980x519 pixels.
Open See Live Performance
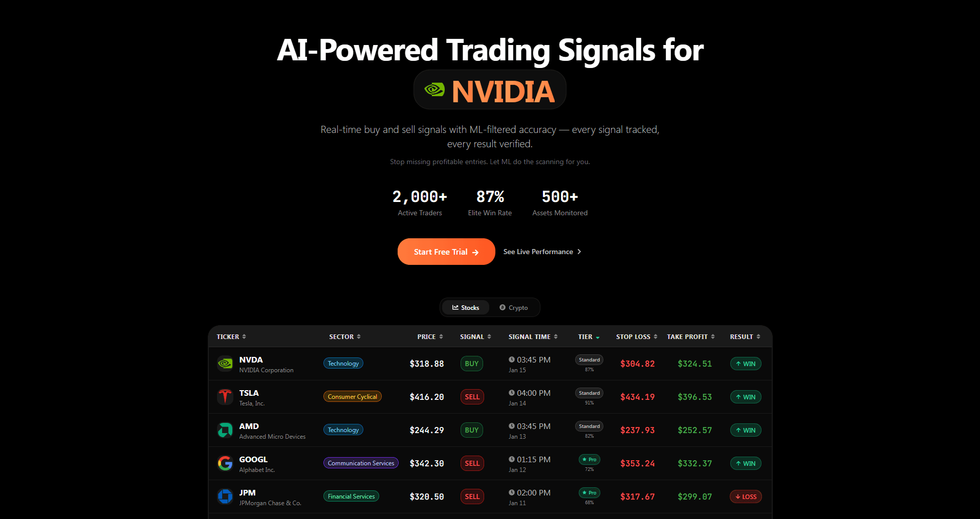(542, 252)
